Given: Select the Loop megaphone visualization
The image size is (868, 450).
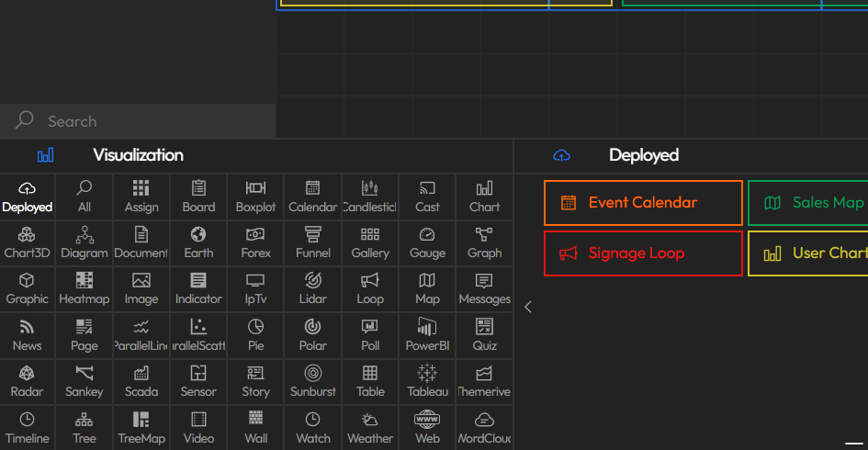Looking at the screenshot, I should point(370,289).
